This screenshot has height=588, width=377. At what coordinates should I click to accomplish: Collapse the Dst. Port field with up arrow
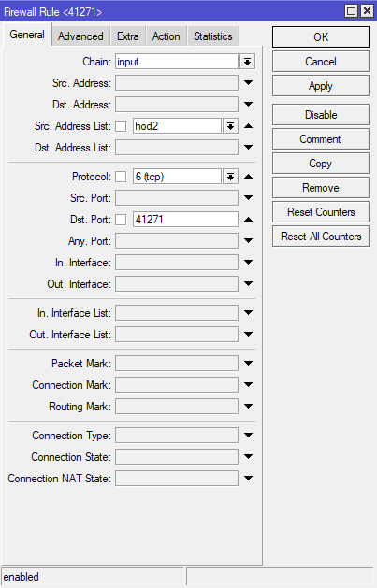tap(248, 220)
